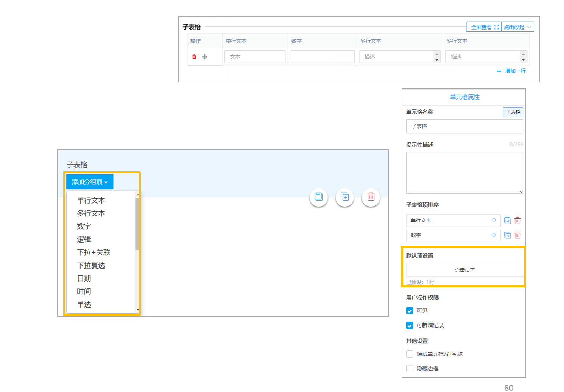Enable the 隐藏边框 checkbox

click(410, 369)
